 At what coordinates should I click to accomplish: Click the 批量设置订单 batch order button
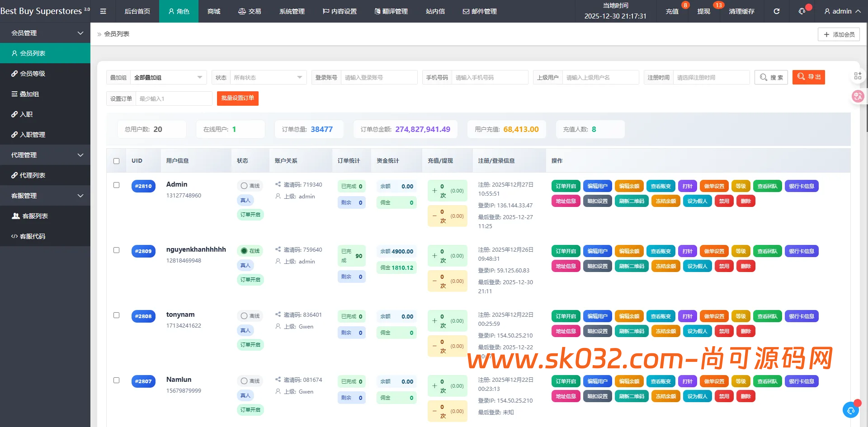coord(238,98)
